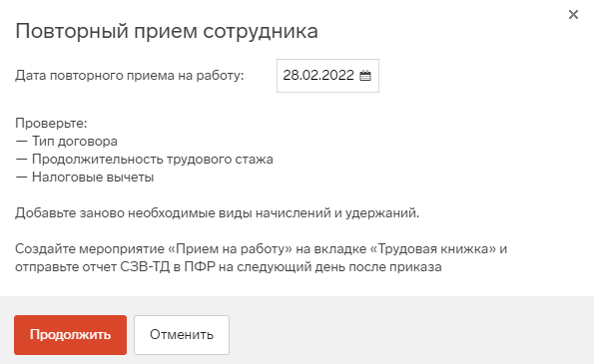The image size is (594, 364).
Task: Click the quoted text «Прием на работу»
Action: (x=230, y=249)
